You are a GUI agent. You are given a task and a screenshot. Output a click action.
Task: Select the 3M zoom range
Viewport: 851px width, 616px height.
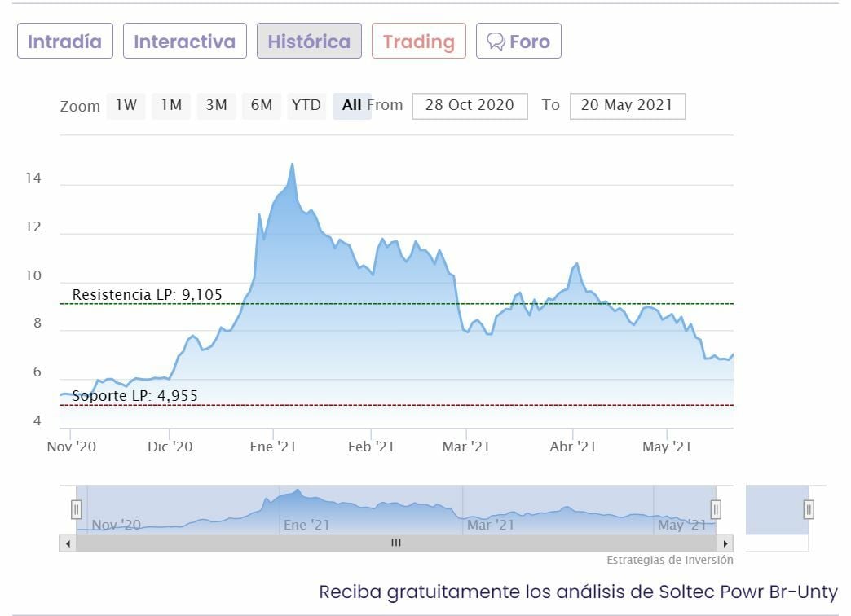216,105
